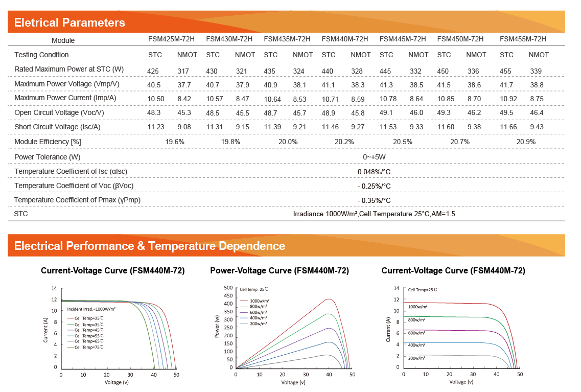Select the FSM455M-72H module column header
This screenshot has height=392, width=581.
[x=523, y=39]
